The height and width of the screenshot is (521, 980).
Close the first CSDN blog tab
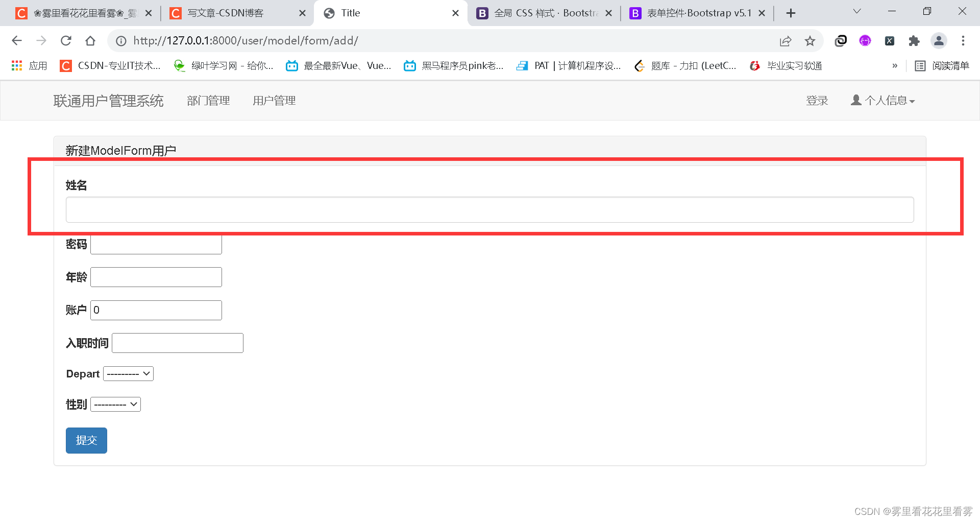[149, 13]
